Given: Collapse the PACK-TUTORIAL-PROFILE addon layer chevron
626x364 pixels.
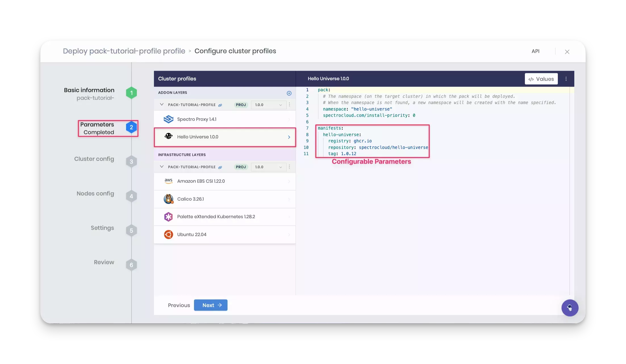Looking at the screenshot, I should [162, 104].
